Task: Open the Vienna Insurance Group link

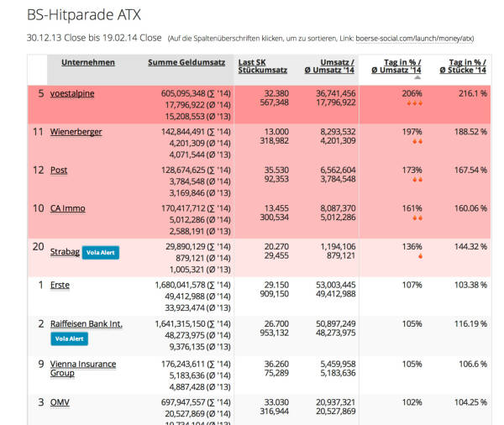Action: (x=82, y=368)
